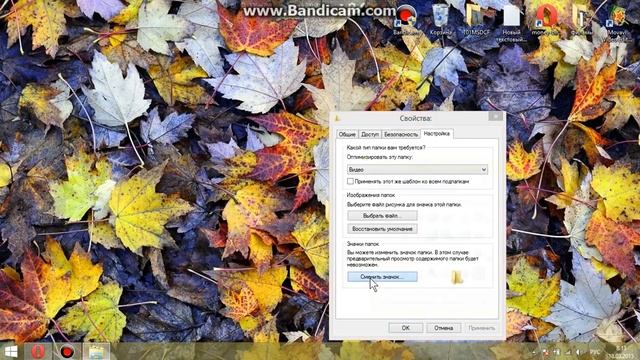Select the Новый текстовый document icon
Viewport: 640px width, 360px height.
[511, 22]
